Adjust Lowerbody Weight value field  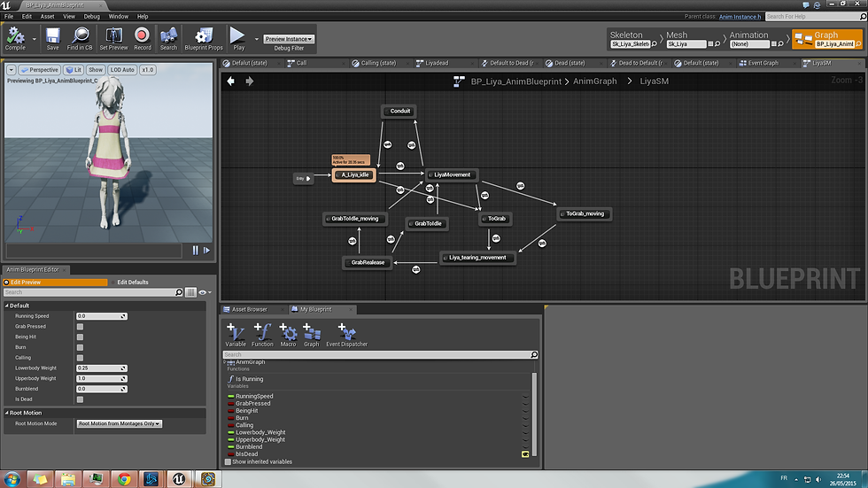(x=101, y=368)
